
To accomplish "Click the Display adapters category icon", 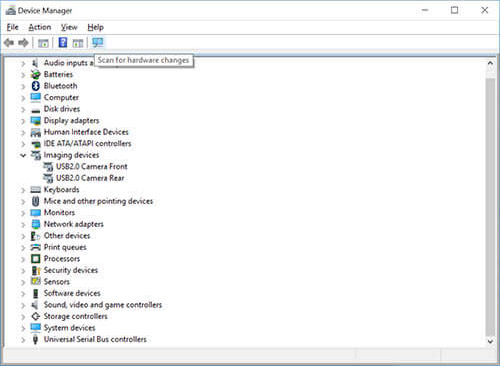I will click(36, 121).
